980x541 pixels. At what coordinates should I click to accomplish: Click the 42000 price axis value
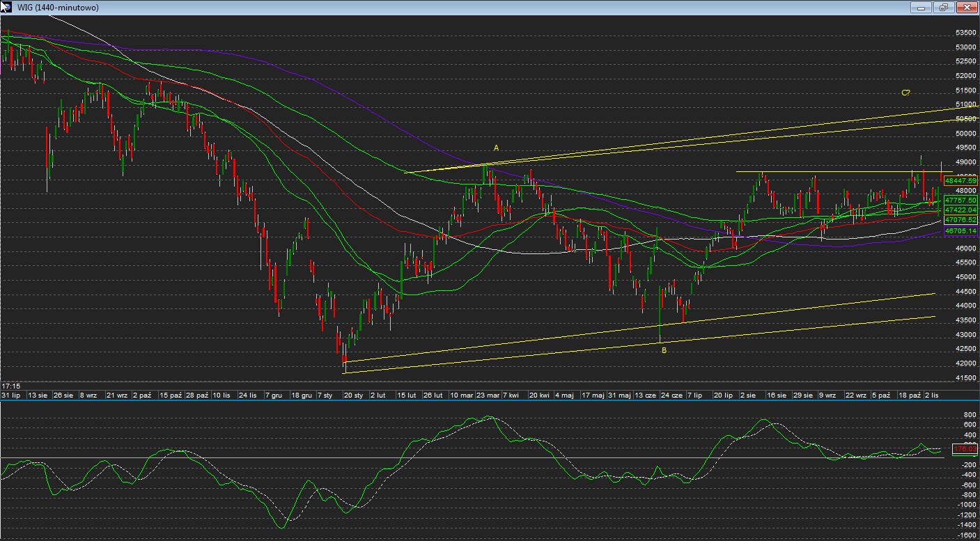coord(966,363)
